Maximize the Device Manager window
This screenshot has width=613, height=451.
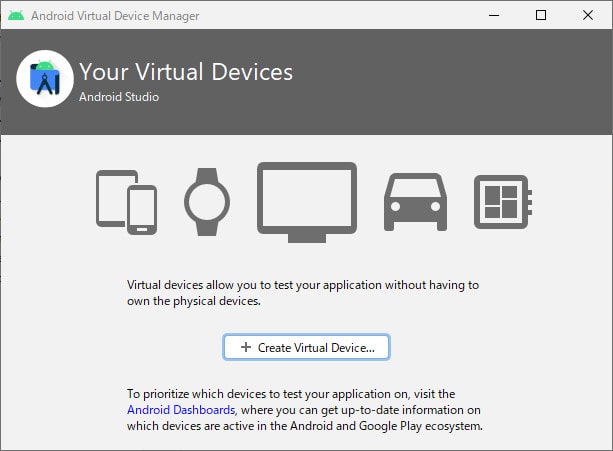click(541, 15)
